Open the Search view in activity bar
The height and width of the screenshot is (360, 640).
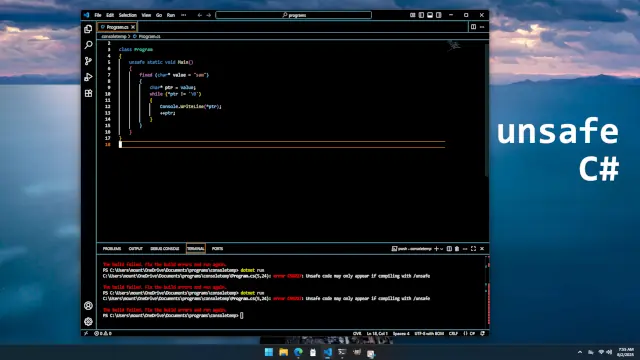coord(88,45)
